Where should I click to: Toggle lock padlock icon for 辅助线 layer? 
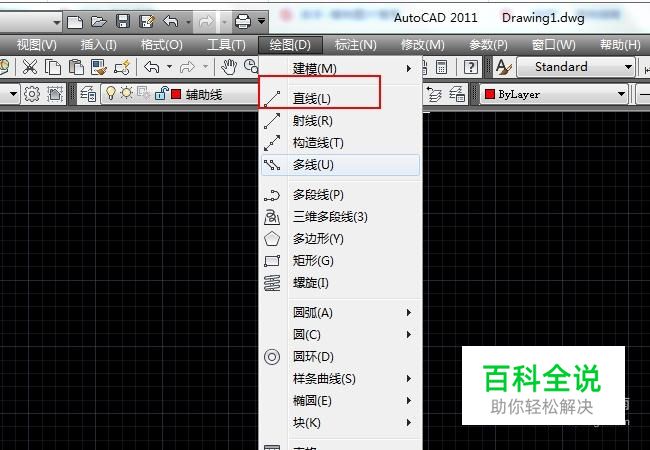(161, 94)
